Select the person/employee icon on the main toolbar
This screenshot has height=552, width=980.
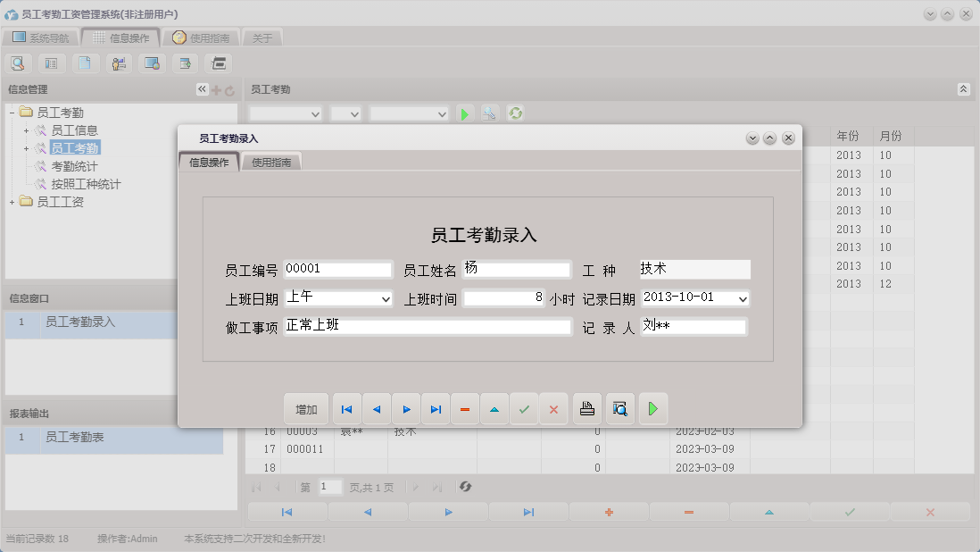click(x=118, y=63)
